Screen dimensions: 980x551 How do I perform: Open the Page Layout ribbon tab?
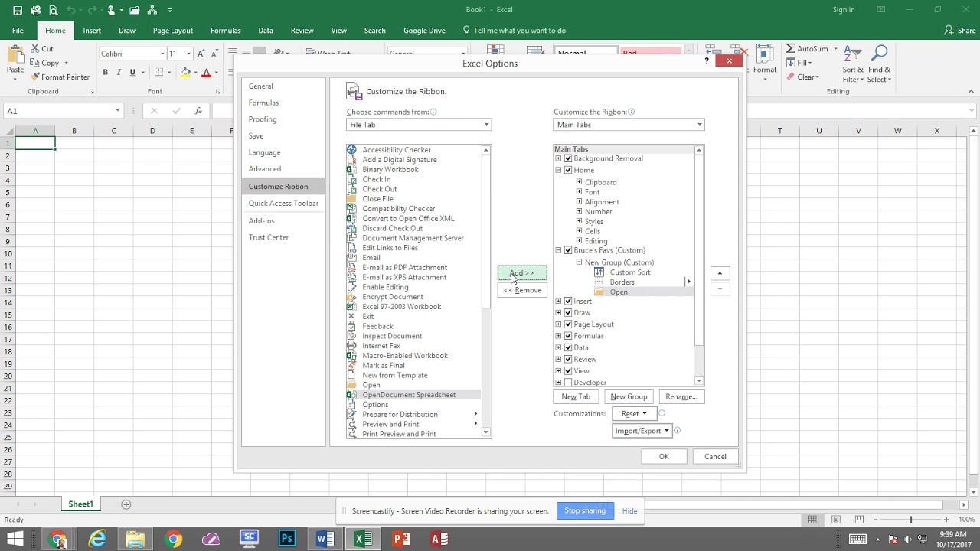[172, 31]
